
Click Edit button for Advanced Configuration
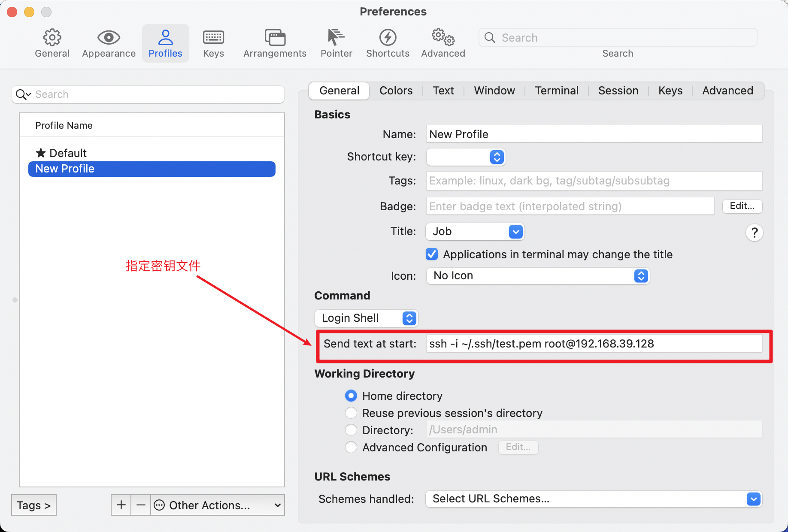(518, 447)
